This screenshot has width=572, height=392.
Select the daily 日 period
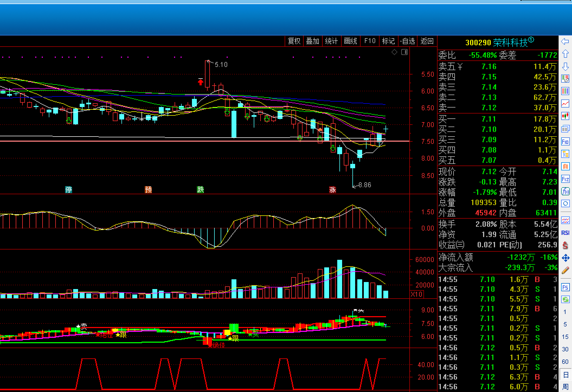(566, 375)
